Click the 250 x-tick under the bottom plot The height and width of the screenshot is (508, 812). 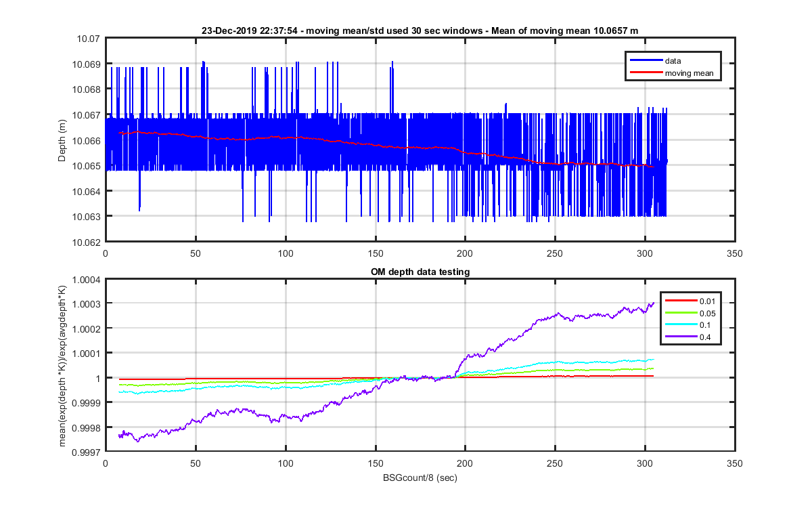pos(555,463)
